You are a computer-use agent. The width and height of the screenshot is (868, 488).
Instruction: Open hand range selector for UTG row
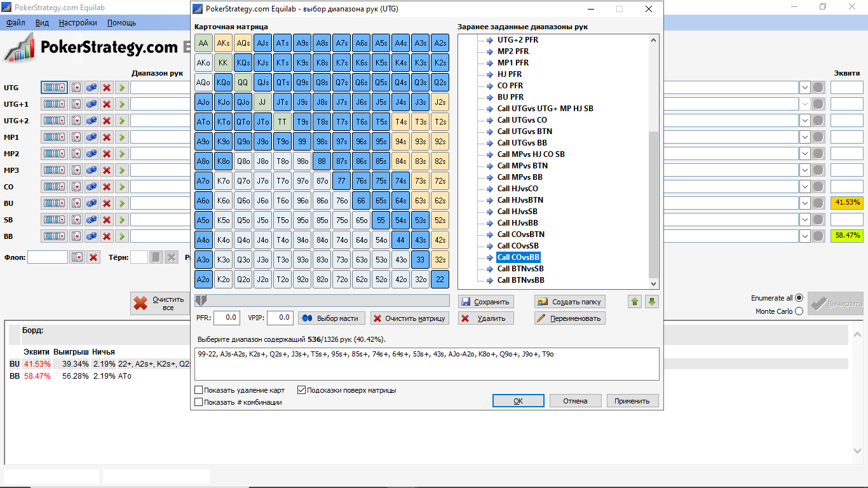pos(54,87)
